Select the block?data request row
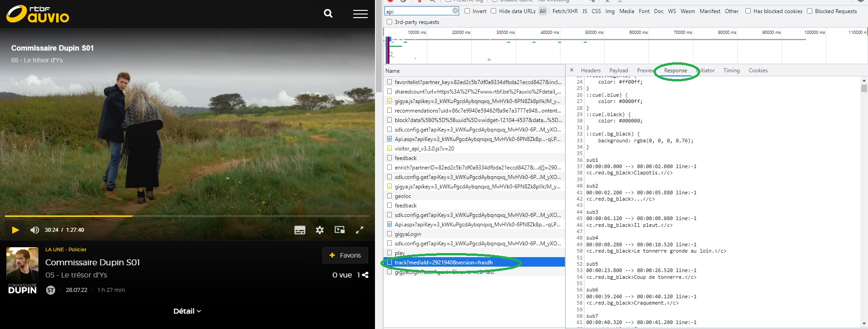Viewport: 868px width, 329px height. coord(474,120)
